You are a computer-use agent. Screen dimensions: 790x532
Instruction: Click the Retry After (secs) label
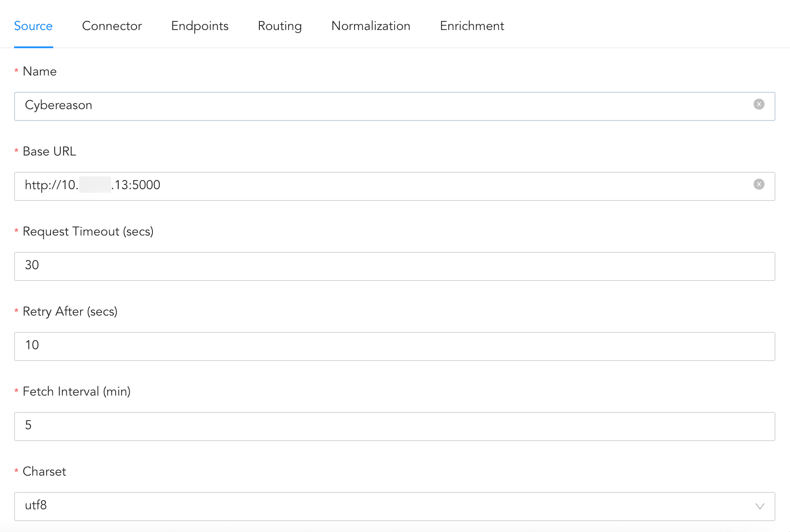point(70,311)
